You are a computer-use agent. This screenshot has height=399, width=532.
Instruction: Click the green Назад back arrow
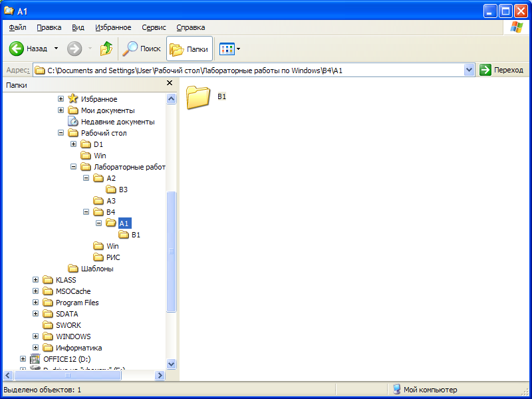pos(16,49)
